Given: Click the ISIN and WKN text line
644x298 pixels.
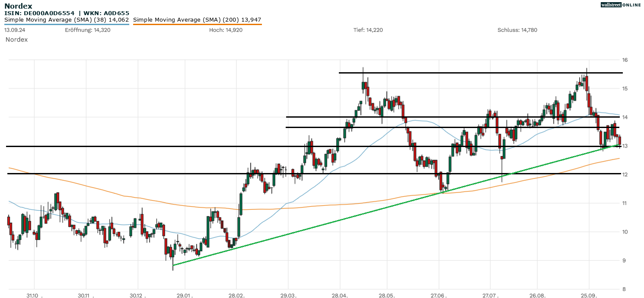Looking at the screenshot, I should pyautogui.click(x=67, y=13).
